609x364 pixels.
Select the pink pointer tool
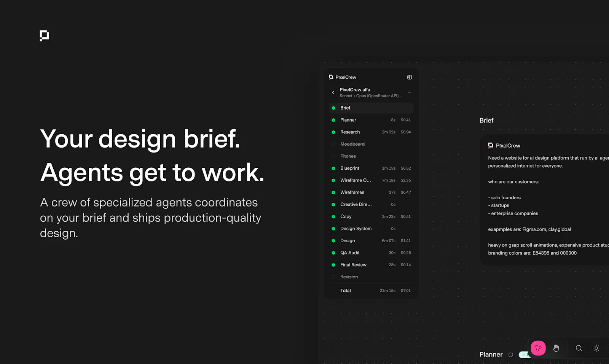click(x=538, y=348)
